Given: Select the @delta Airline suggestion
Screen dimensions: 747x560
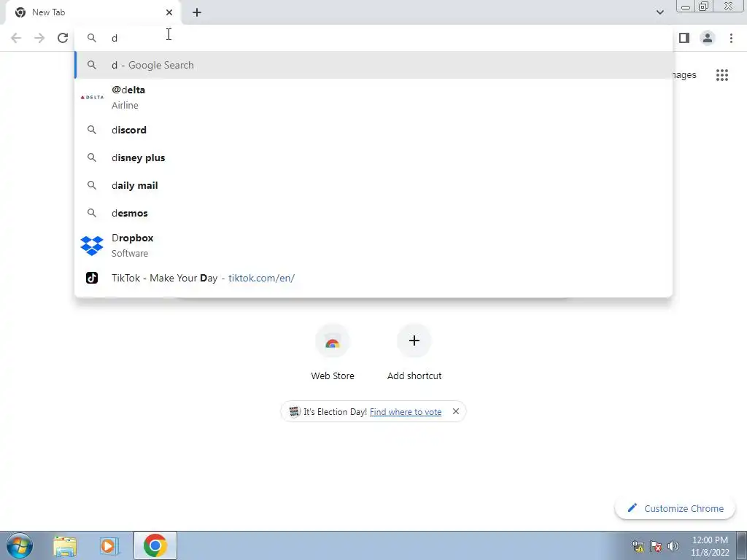Looking at the screenshot, I should (x=373, y=97).
